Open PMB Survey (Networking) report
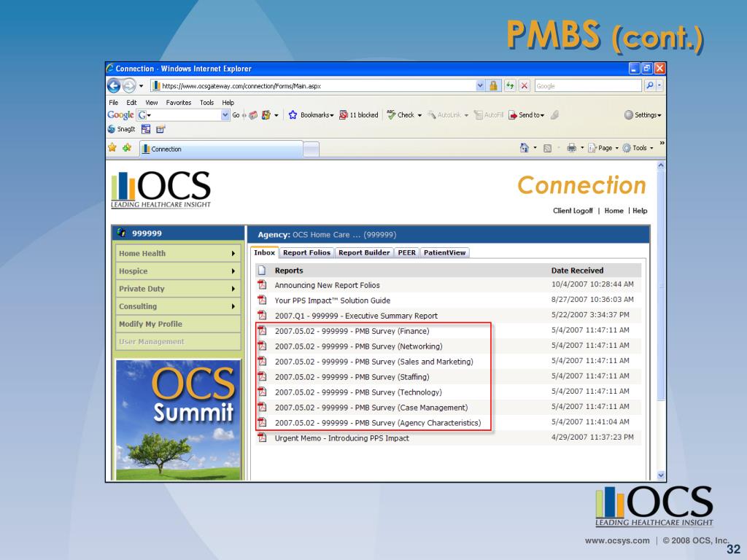 pos(358,346)
